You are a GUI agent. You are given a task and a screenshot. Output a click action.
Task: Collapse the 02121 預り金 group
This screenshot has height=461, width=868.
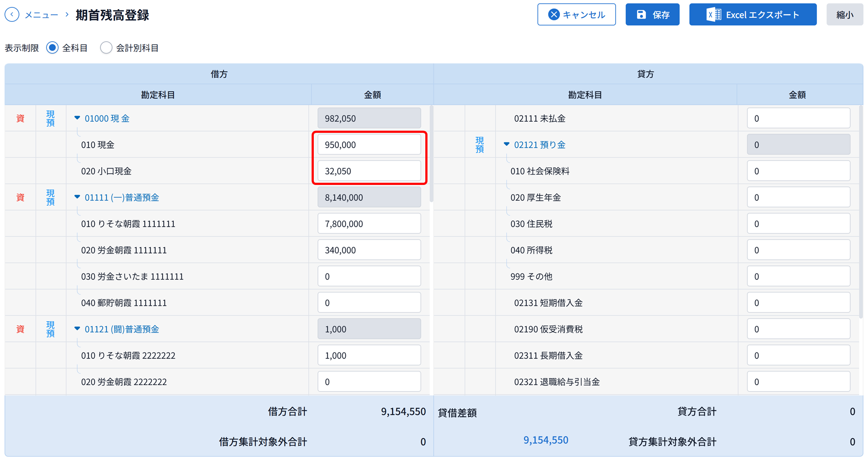click(x=506, y=145)
